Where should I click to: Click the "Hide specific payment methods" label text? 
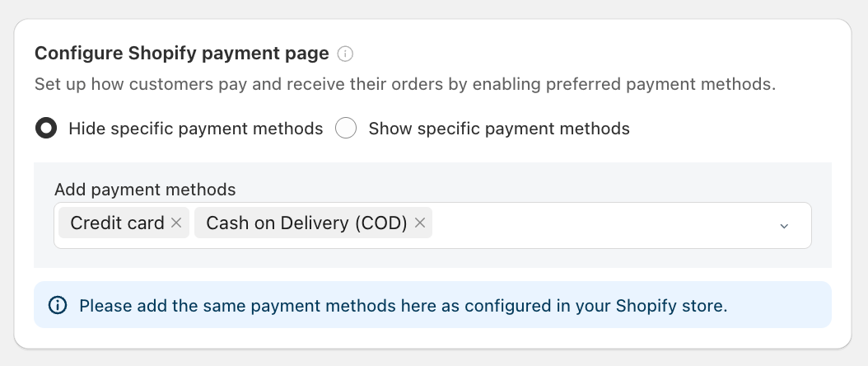(x=196, y=129)
